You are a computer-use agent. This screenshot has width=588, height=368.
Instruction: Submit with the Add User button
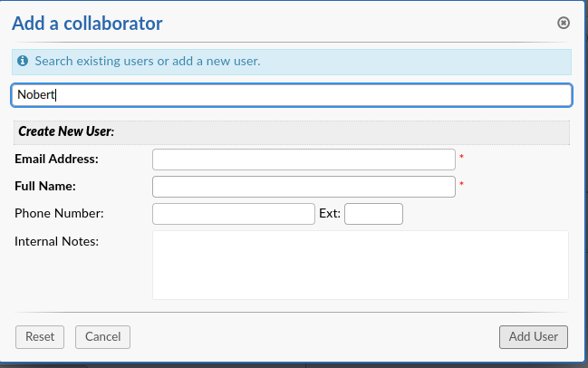534,337
